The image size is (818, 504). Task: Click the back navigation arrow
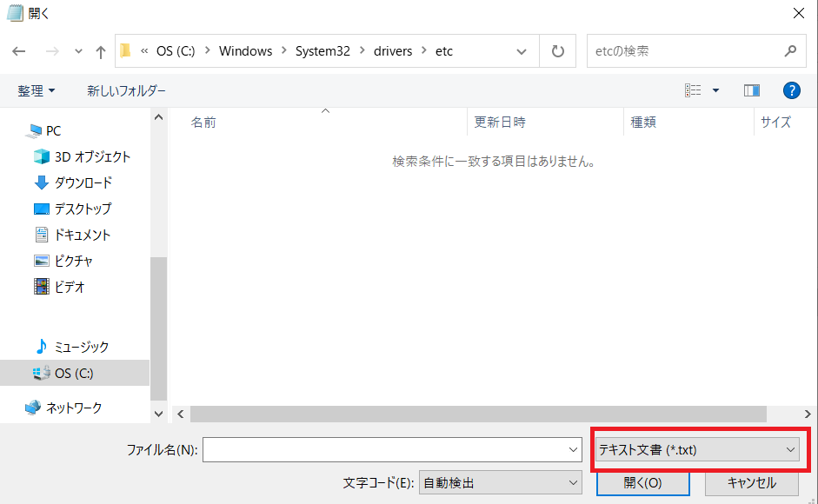(x=18, y=50)
